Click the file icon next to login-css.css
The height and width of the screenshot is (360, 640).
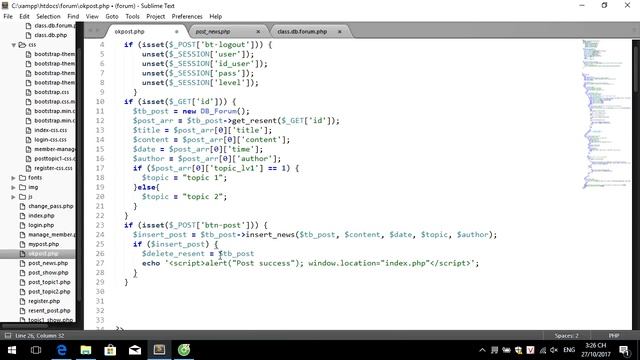tap(28, 140)
